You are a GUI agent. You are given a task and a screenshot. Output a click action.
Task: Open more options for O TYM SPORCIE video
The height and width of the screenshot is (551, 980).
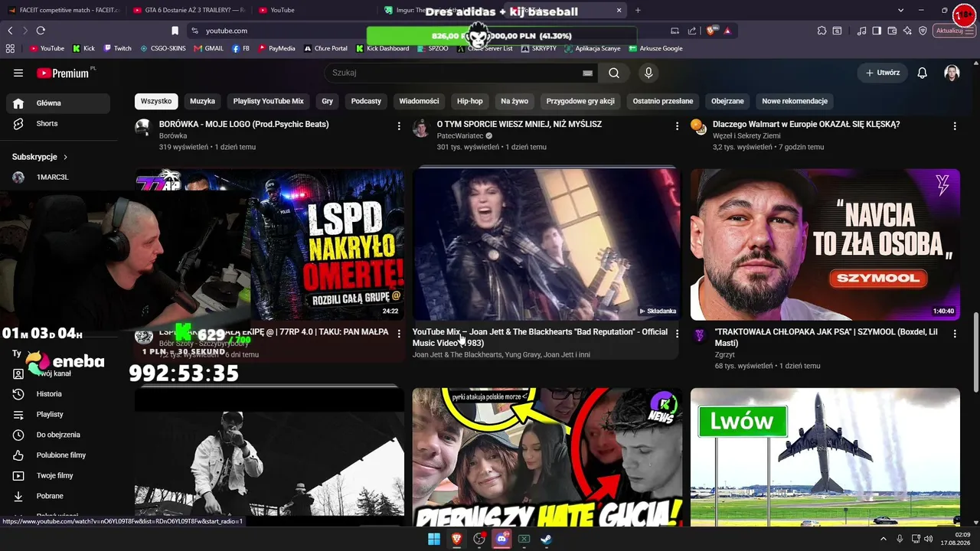pos(677,126)
